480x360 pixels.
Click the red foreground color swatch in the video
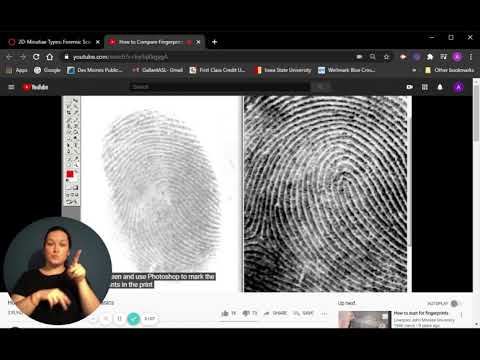(x=70, y=174)
